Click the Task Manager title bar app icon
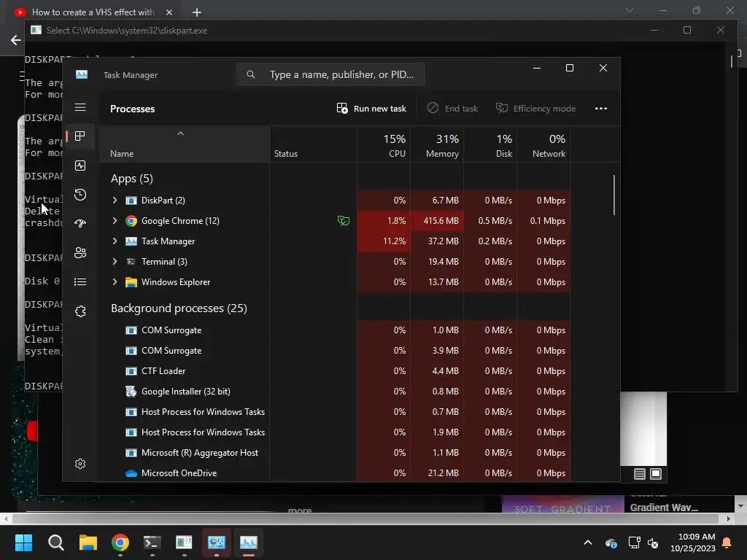Screen dimensions: 747x560 tap(82, 74)
